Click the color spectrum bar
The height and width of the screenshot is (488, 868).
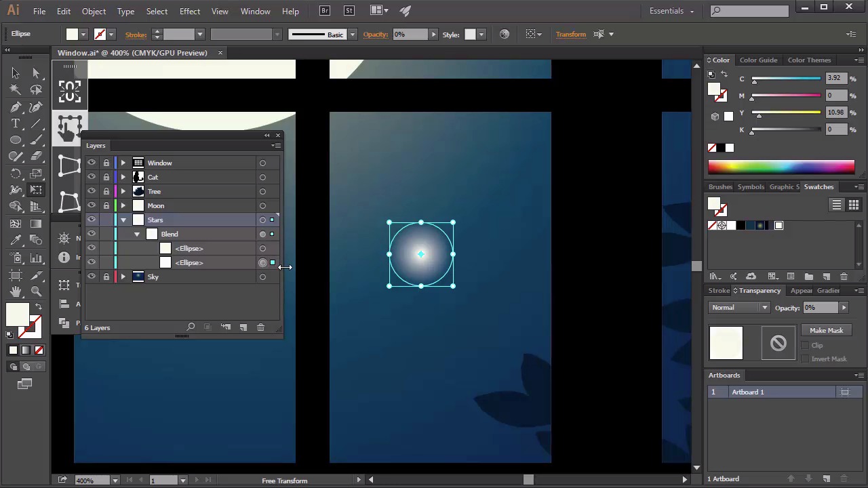click(x=781, y=167)
